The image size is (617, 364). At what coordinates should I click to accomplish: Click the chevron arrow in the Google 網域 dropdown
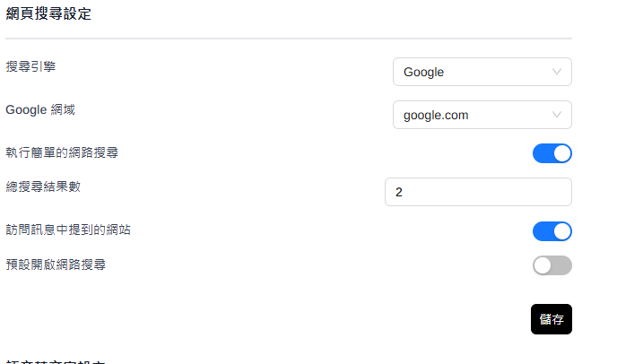point(557,115)
